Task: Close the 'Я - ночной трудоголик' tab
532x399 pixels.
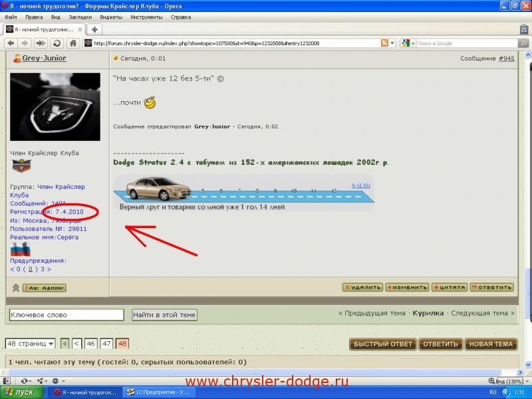Action: click(x=80, y=29)
